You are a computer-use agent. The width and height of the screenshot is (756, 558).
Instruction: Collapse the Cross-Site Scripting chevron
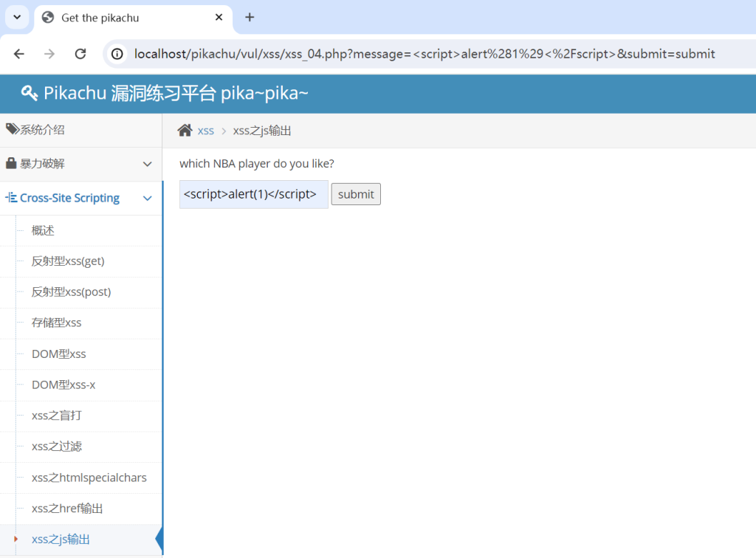[148, 198]
